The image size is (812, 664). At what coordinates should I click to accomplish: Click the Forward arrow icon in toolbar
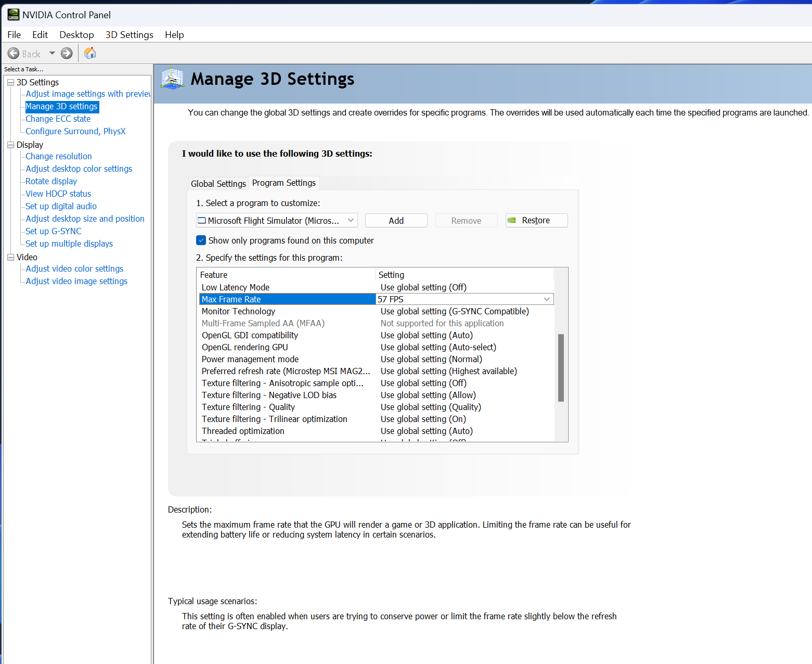point(67,53)
